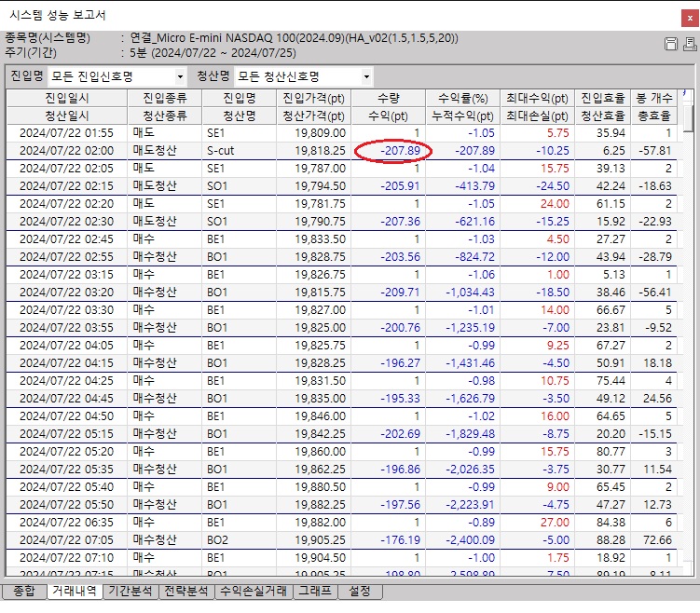Screen dimensions: 700x613
Task: Select the circled -207.89 profit cell
Action: (x=394, y=150)
